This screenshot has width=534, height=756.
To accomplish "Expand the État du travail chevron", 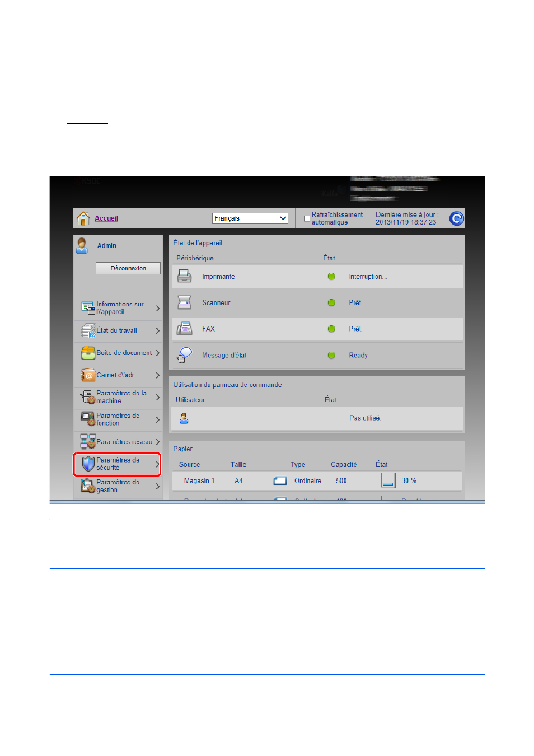I will 157,331.
